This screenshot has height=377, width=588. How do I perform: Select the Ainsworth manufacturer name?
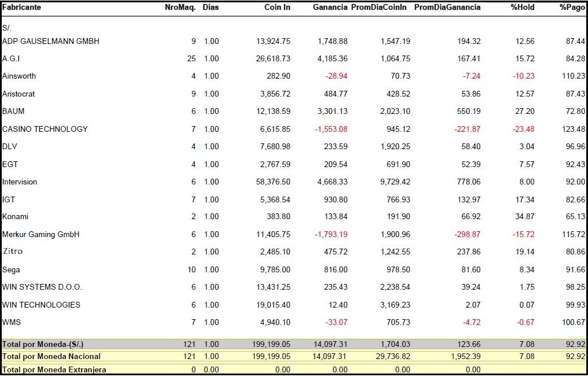click(x=19, y=76)
